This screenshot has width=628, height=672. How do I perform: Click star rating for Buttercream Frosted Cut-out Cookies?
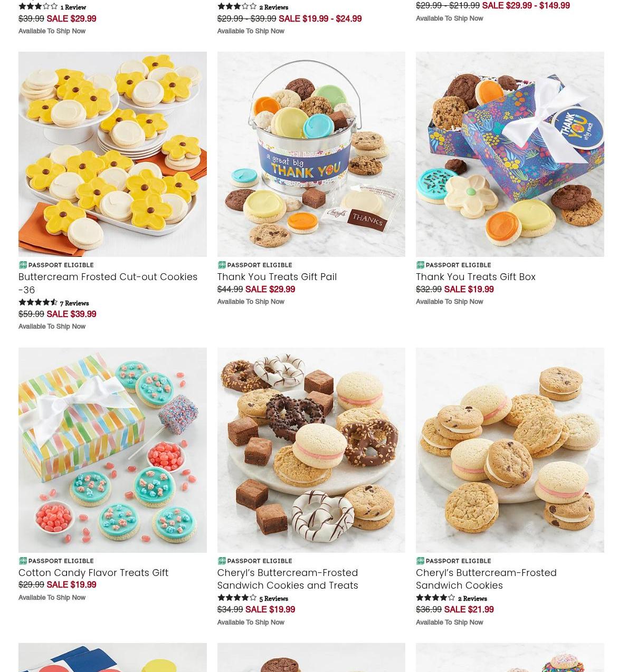[x=38, y=303]
